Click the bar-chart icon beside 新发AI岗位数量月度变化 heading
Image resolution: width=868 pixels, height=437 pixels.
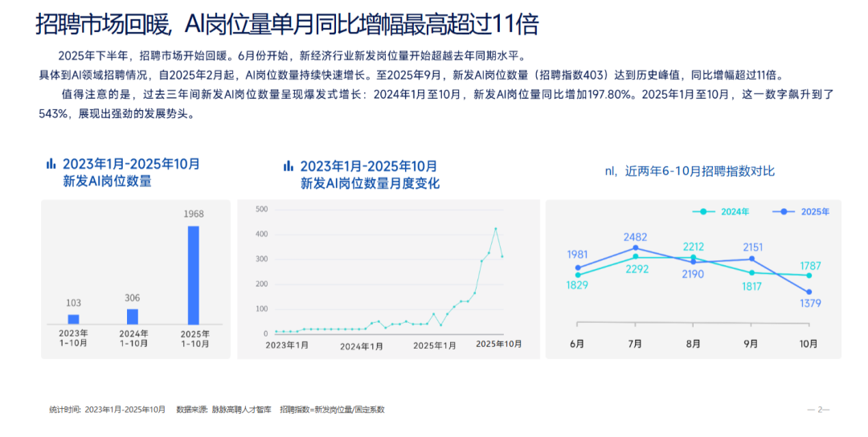[288, 165]
